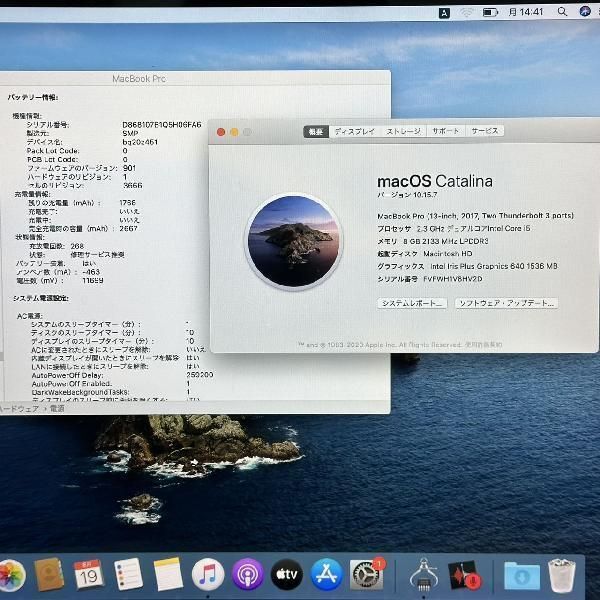Open the System Information icon in the Dock
This screenshot has width=600, height=600.
pyautogui.click(x=424, y=574)
